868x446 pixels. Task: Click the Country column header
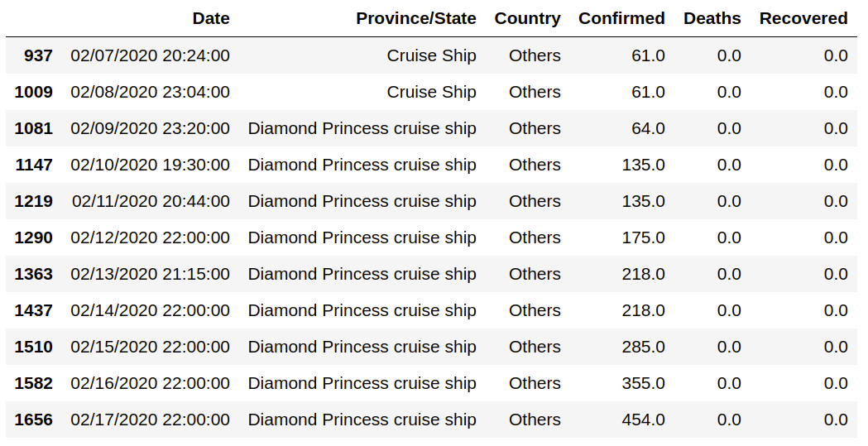pyautogui.click(x=527, y=18)
